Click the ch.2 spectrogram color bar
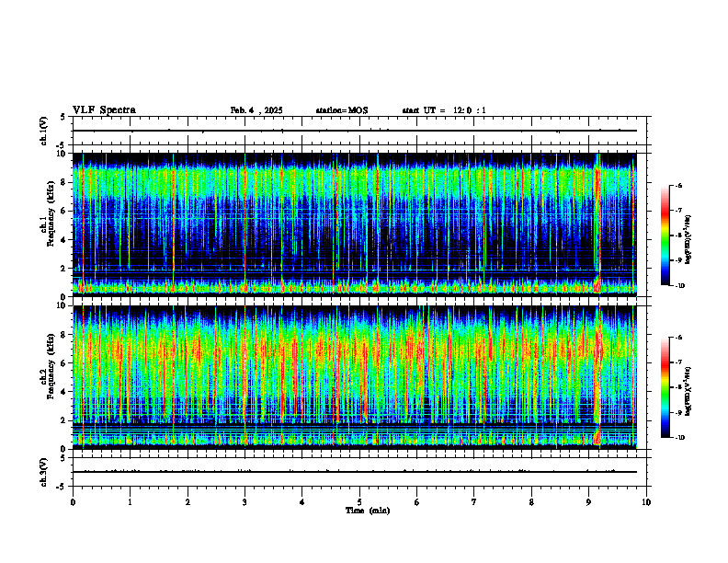 point(665,387)
